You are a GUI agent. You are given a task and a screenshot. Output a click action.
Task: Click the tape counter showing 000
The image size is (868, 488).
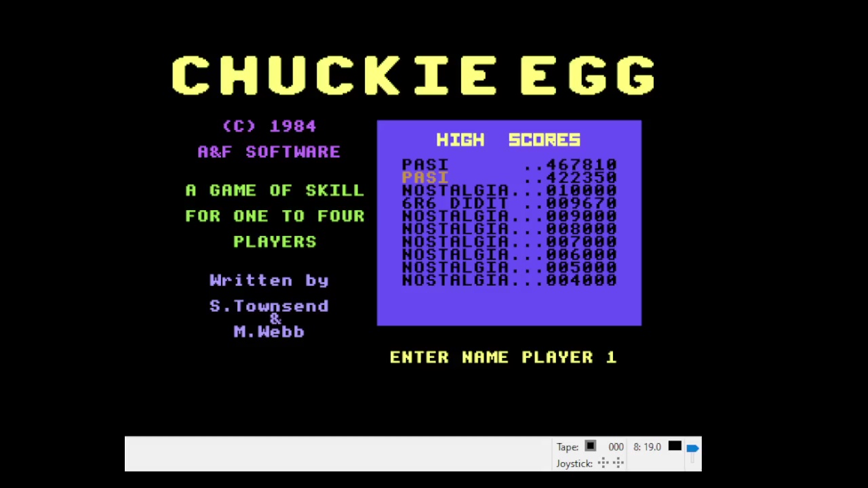(x=616, y=447)
